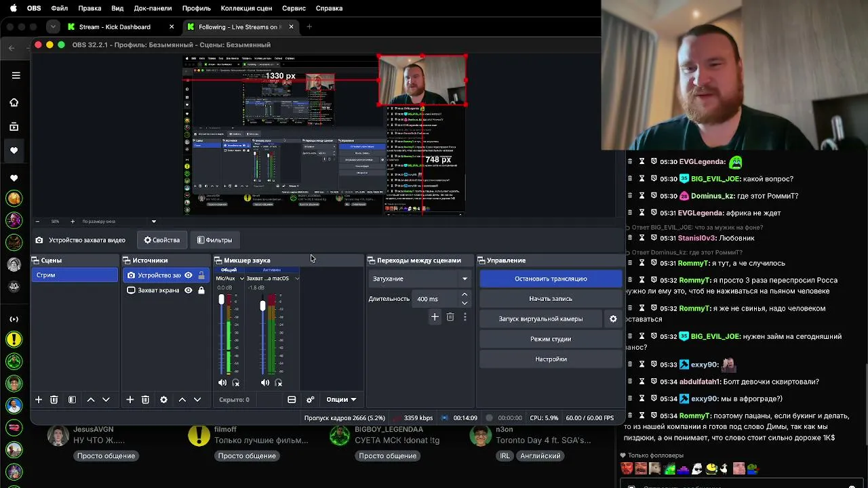Toggle monitoring for the Mic/Aux channel
868x488 pixels.
pyautogui.click(x=236, y=383)
